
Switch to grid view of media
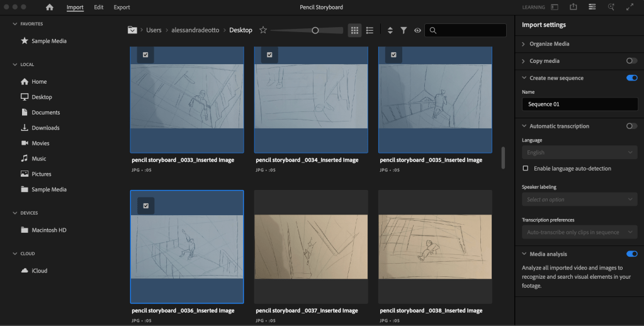(354, 30)
